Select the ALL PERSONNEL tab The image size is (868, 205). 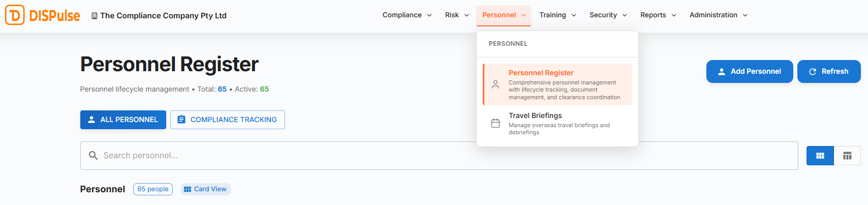pos(123,120)
